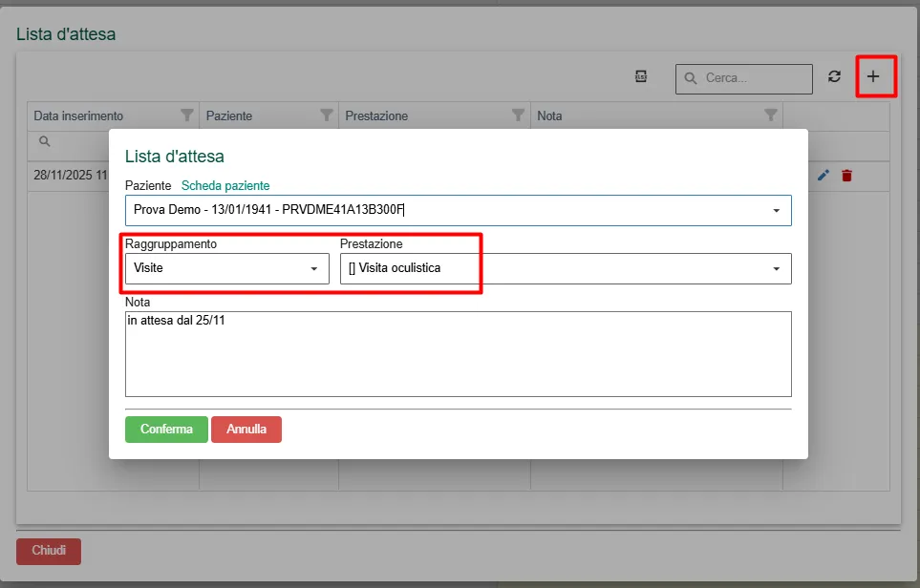
Task: Click inside the Nota text area
Action: click(x=458, y=358)
